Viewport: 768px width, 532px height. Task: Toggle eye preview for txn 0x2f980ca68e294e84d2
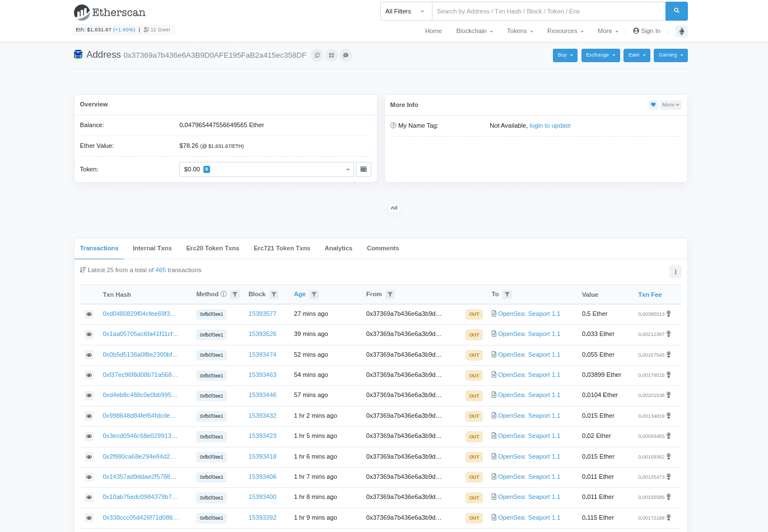point(89,457)
